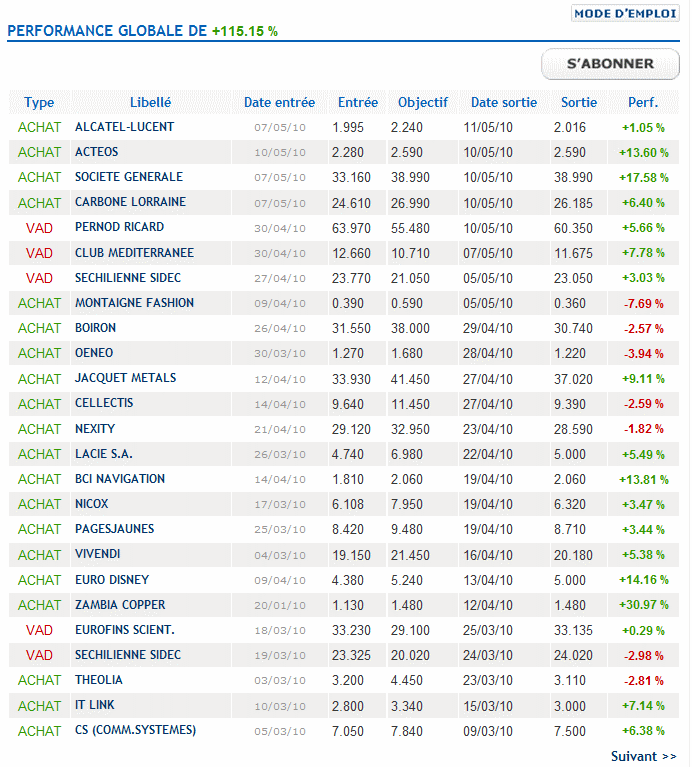
Task: Open the IT LINK stock link
Action: pyautogui.click(x=94, y=704)
